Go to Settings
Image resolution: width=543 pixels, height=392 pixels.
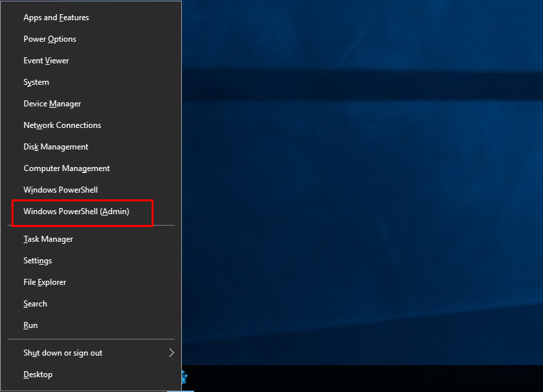click(x=91, y=261)
